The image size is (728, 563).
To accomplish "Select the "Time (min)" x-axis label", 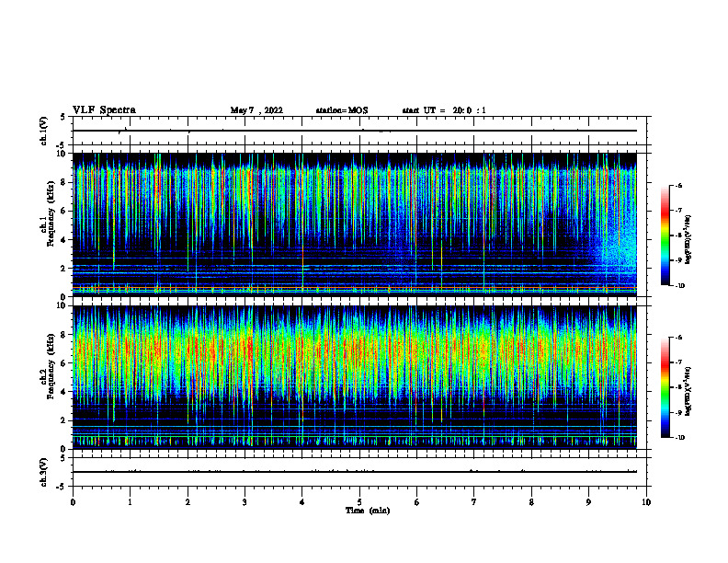I will point(368,511).
